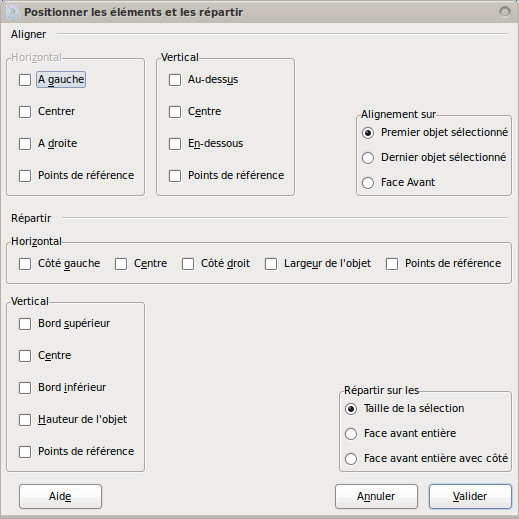The height and width of the screenshot is (519, 519).
Task: Select 'Face avant entière' radio button
Action: [351, 434]
